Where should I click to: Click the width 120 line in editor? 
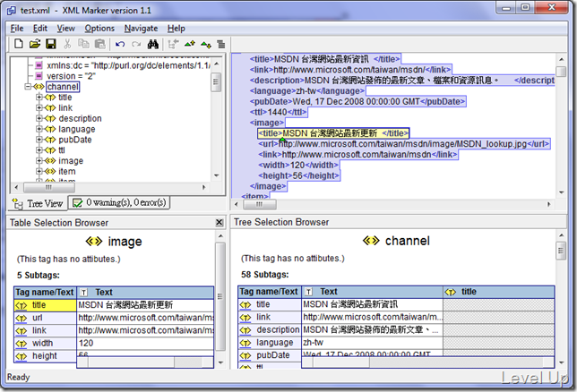click(298, 165)
